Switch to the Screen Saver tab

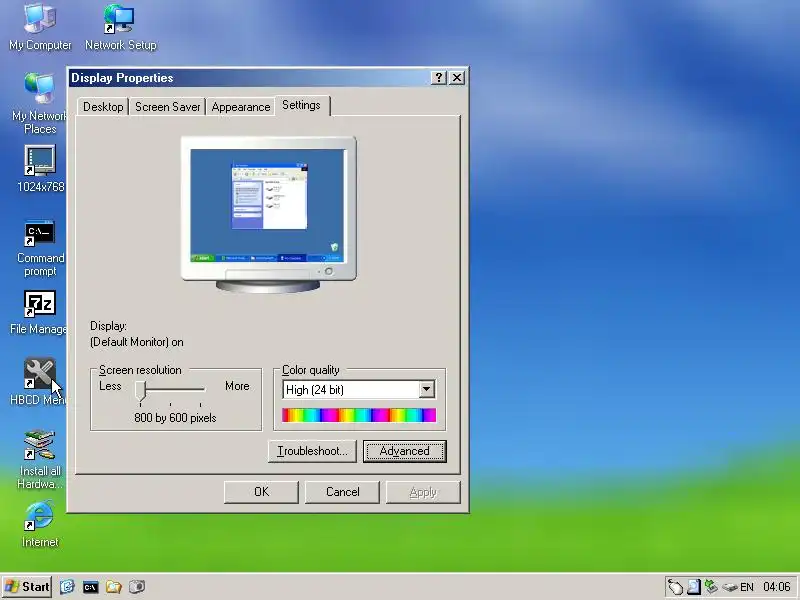pyautogui.click(x=167, y=107)
